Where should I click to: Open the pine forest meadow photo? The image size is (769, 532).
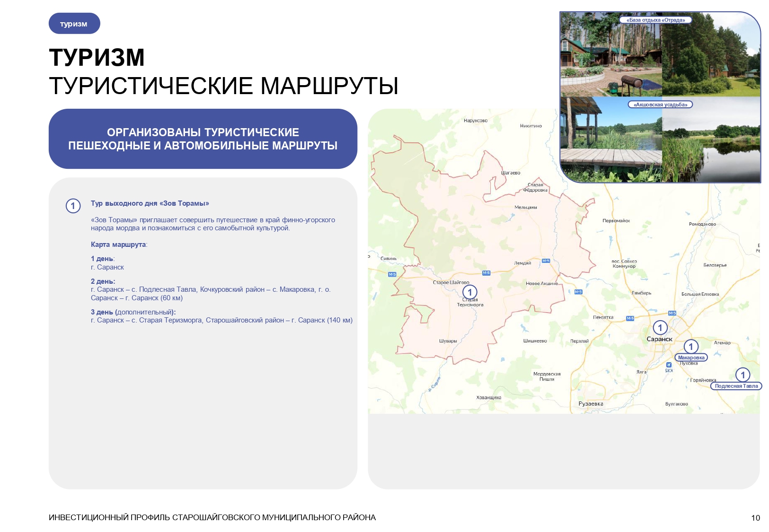[711, 54]
